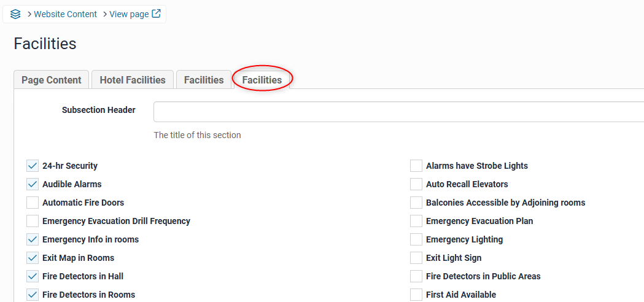Click the Subsection Header text field
The image size is (644, 302).
pyautogui.click(x=398, y=112)
